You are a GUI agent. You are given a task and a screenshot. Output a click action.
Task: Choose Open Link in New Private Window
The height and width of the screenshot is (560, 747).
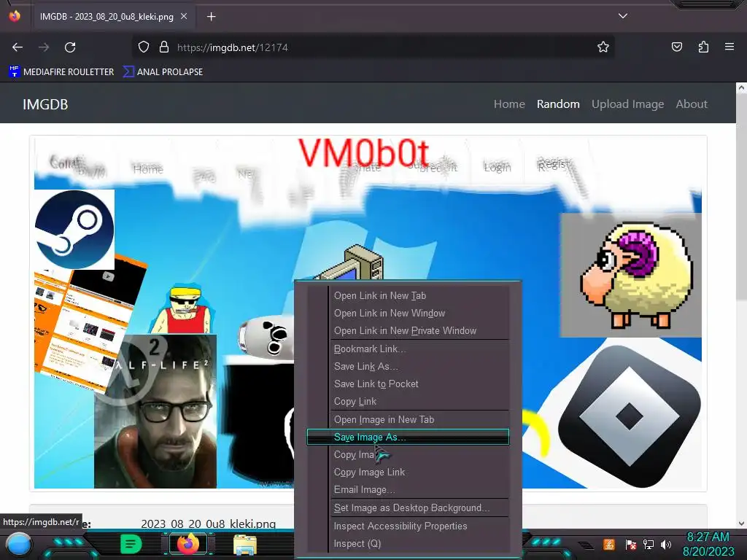click(408, 331)
